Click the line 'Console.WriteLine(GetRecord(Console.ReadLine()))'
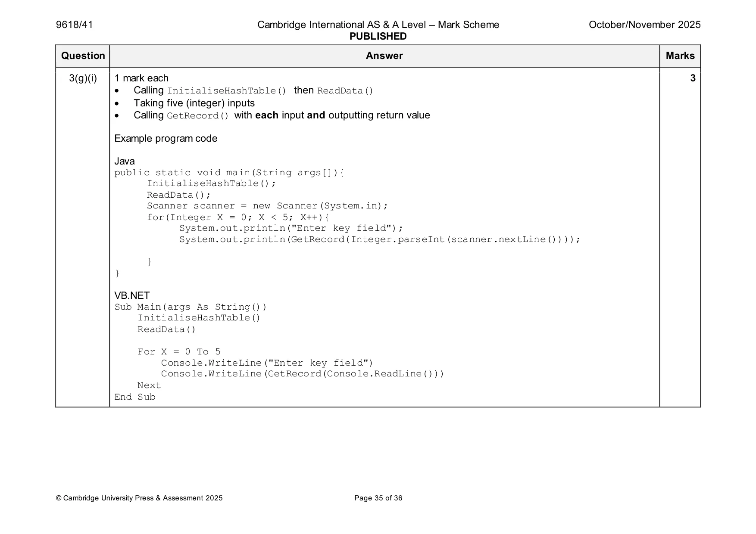The image size is (756, 534). click(303, 374)
